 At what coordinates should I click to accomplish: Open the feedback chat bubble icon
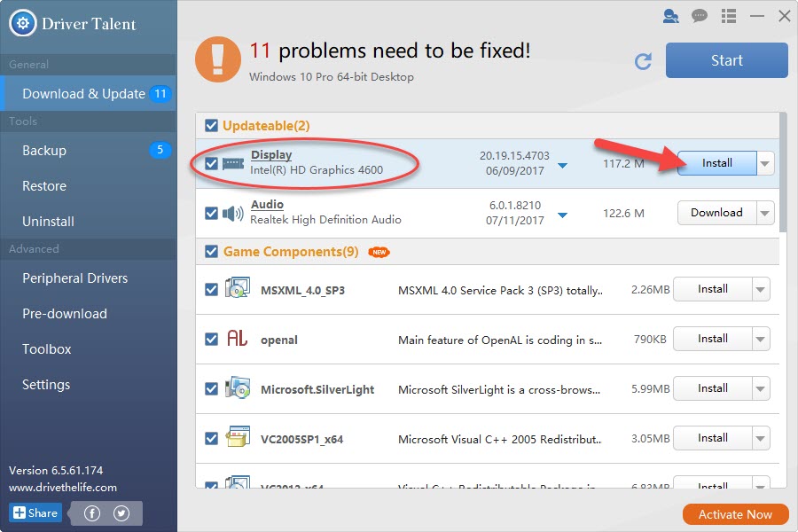[x=700, y=16]
